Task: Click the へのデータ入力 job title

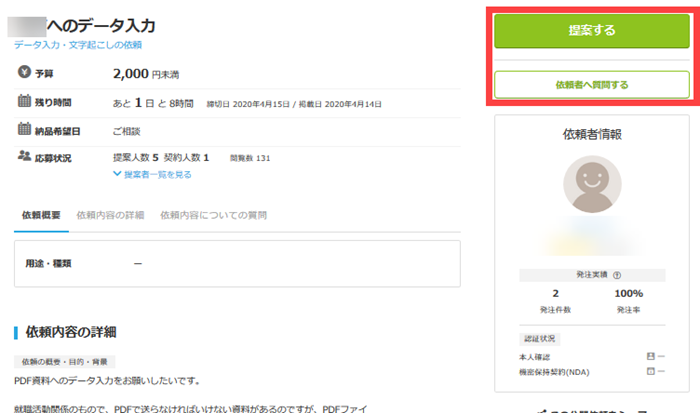Action: (x=101, y=26)
